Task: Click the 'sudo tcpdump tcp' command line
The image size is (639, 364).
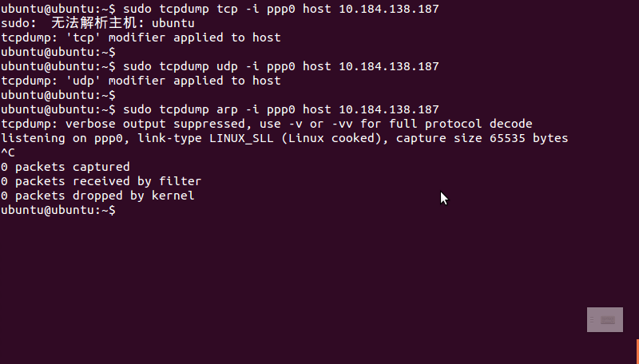Action: pos(220,9)
